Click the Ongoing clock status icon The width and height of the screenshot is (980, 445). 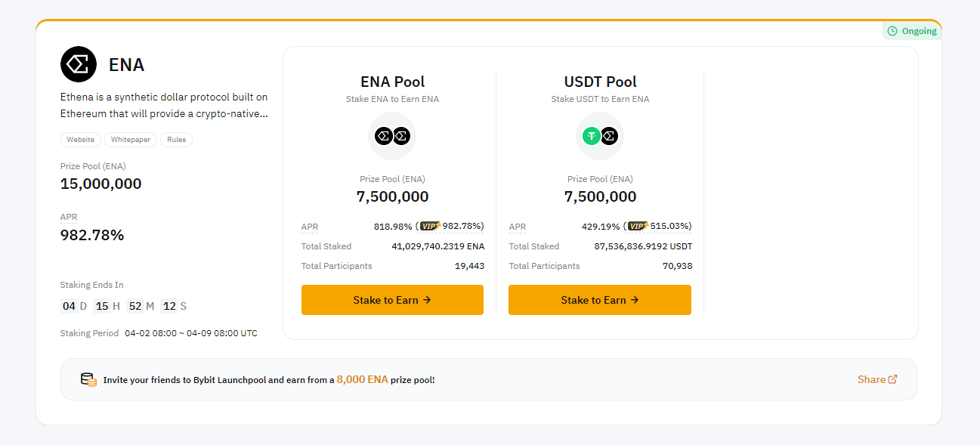coord(892,31)
